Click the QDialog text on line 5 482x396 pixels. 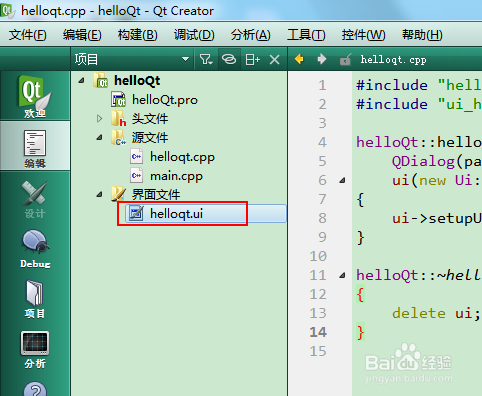423,162
